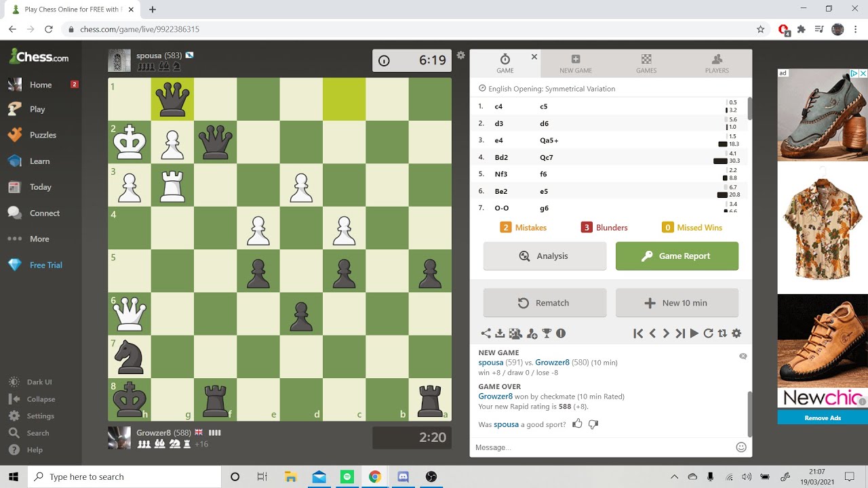Click the Message input field
Screen dimensions: 868x488
click(x=602, y=447)
